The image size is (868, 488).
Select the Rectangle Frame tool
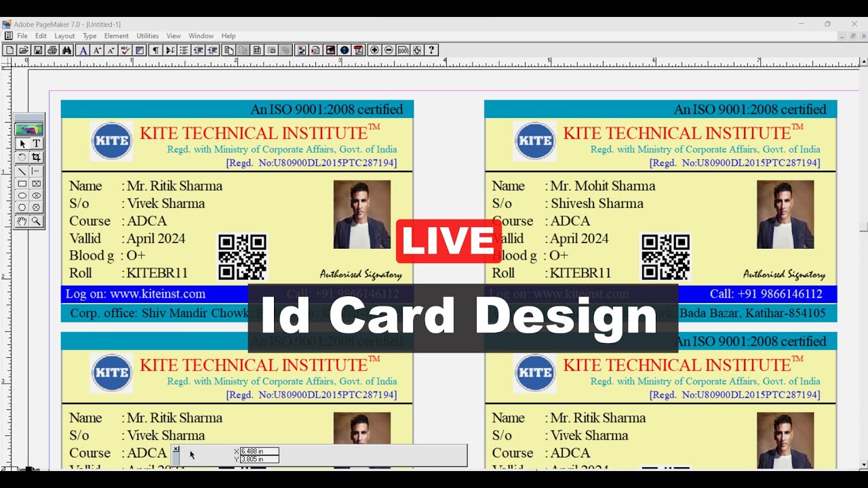pos(37,184)
